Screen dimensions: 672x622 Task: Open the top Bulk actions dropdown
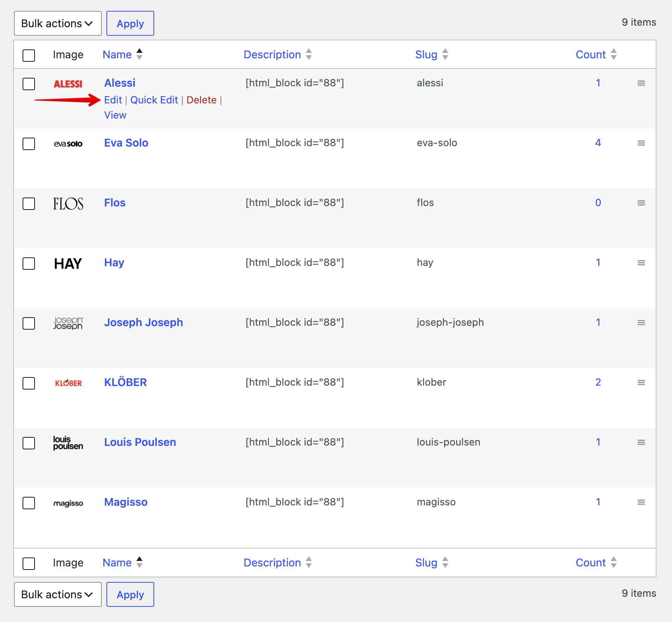[58, 23]
